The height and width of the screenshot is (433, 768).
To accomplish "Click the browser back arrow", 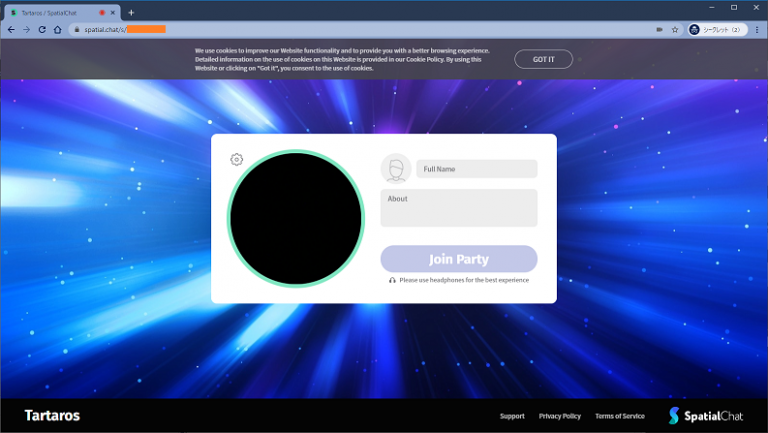I will 10,30.
